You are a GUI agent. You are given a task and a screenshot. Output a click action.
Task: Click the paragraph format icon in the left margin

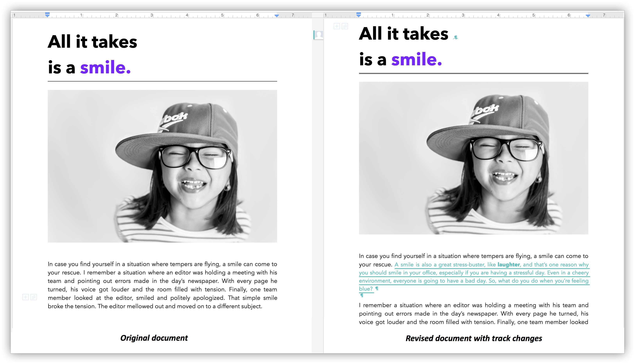[x=34, y=297]
